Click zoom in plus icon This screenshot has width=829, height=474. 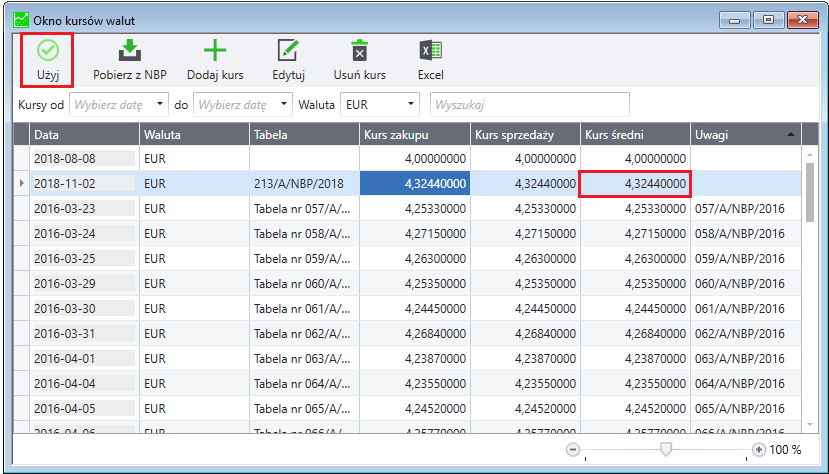pyautogui.click(x=759, y=450)
